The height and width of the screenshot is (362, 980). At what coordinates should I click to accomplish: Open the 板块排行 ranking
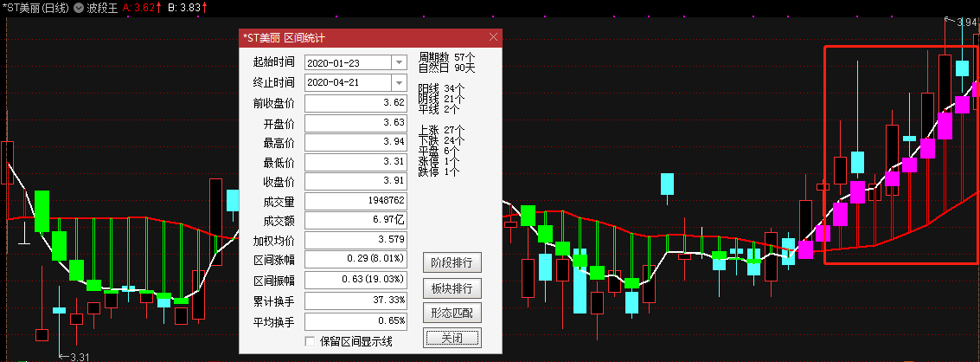click(x=452, y=288)
